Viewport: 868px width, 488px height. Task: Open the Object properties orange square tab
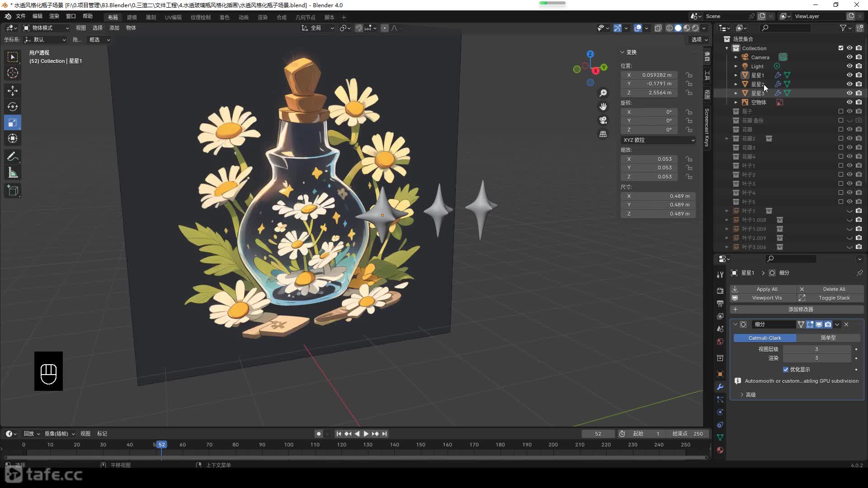click(x=720, y=374)
